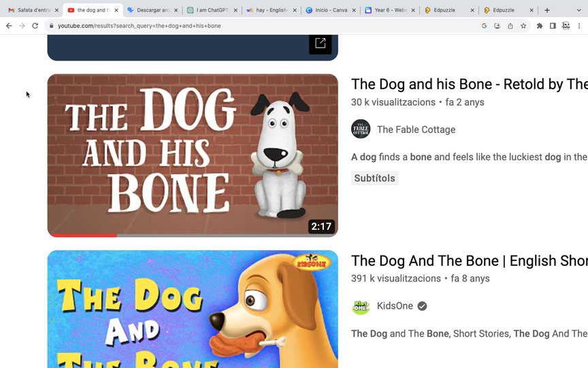Open The Fable Cottage channel avatar

tap(361, 129)
